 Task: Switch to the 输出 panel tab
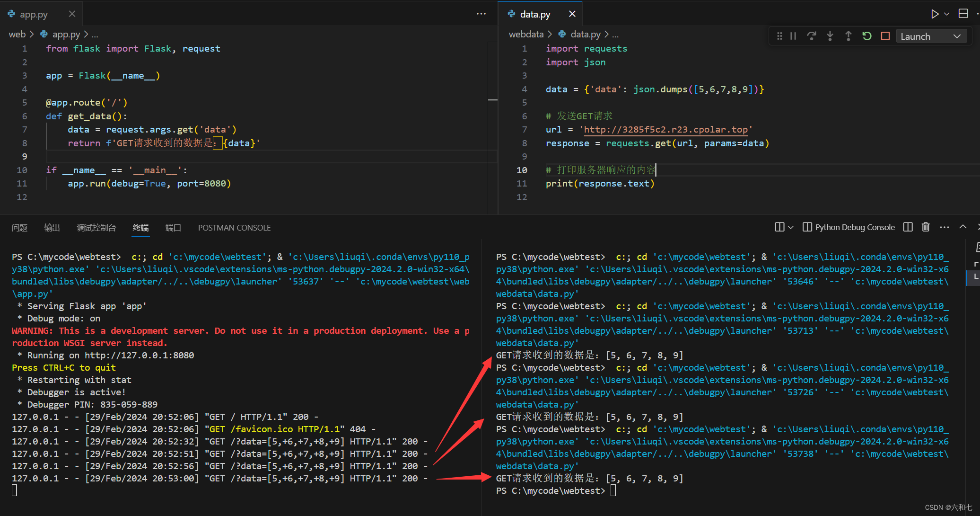[52, 228]
